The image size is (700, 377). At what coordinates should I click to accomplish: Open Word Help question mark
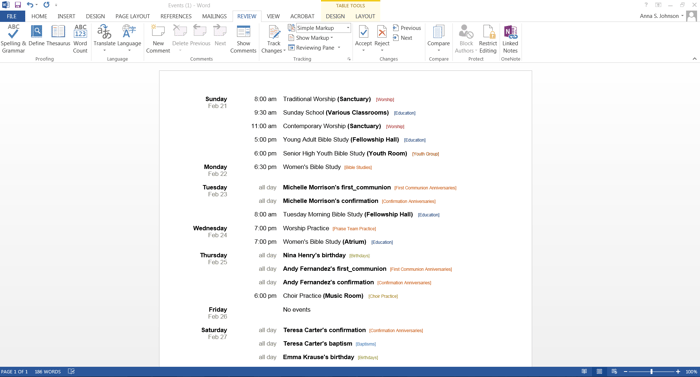(646, 5)
